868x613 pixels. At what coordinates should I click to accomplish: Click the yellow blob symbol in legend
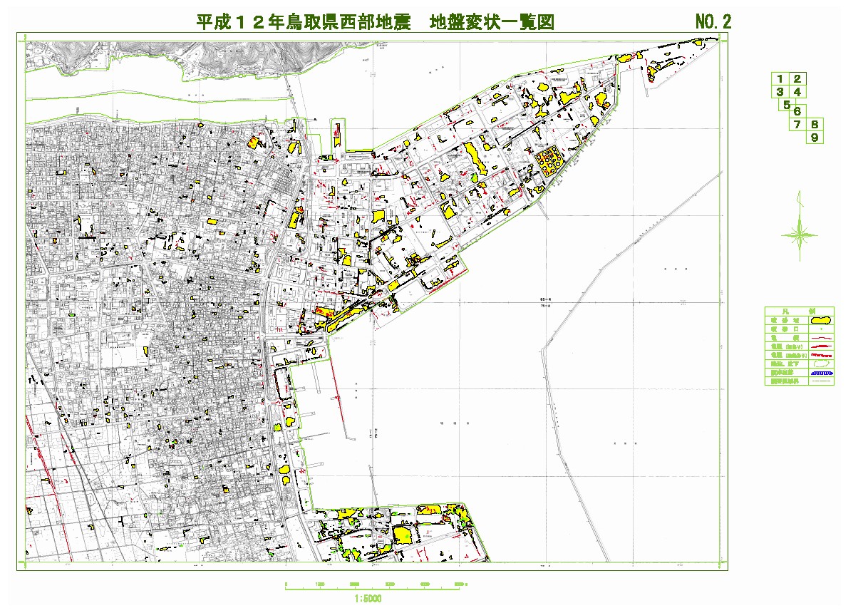[x=820, y=321]
